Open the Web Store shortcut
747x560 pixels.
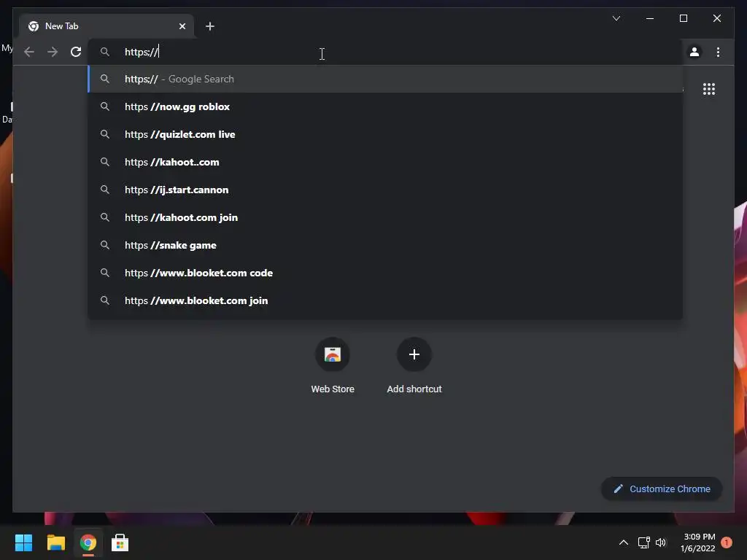click(x=333, y=366)
